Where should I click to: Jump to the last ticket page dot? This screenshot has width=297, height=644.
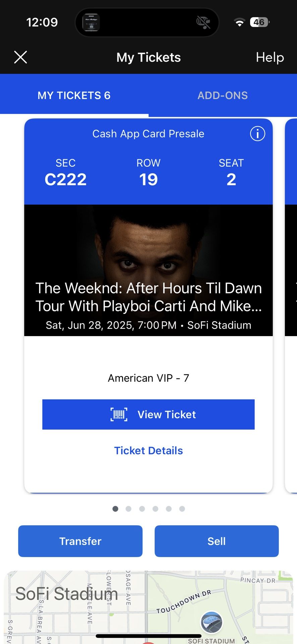[x=182, y=509]
